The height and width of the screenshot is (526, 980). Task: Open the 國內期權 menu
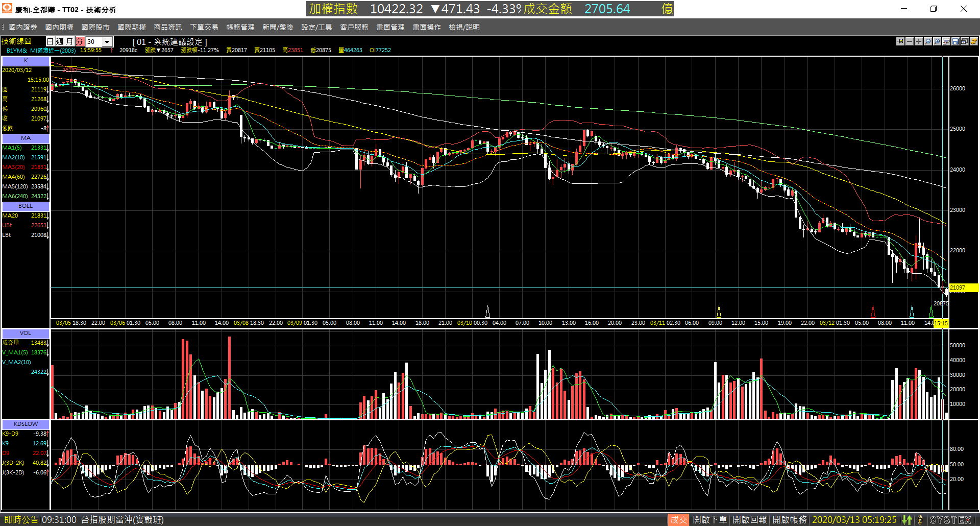point(59,27)
